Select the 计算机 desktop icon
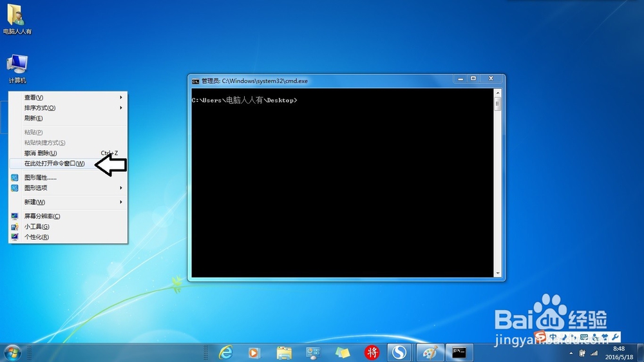The height and width of the screenshot is (362, 644). pyautogui.click(x=17, y=69)
